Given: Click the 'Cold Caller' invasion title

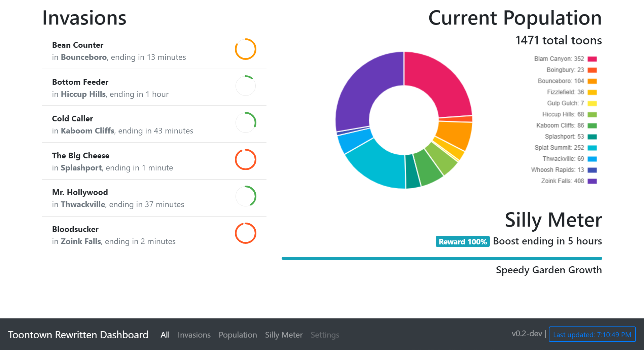Looking at the screenshot, I should pos(72,119).
